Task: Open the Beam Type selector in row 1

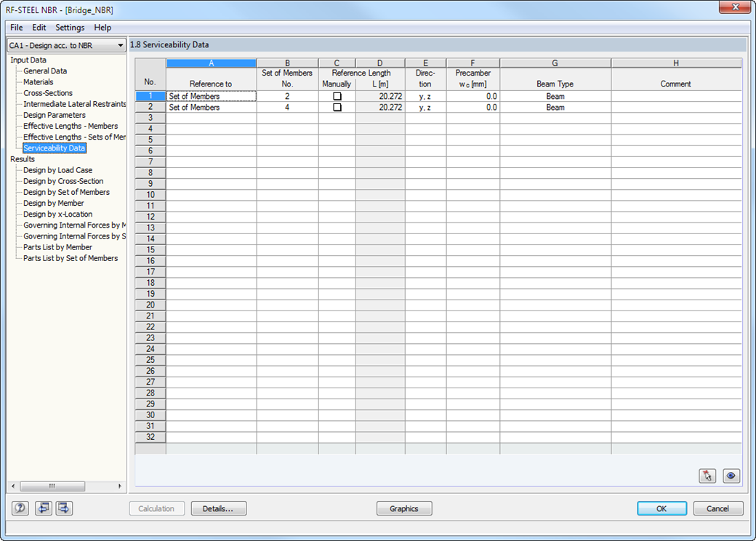Action: click(x=555, y=95)
